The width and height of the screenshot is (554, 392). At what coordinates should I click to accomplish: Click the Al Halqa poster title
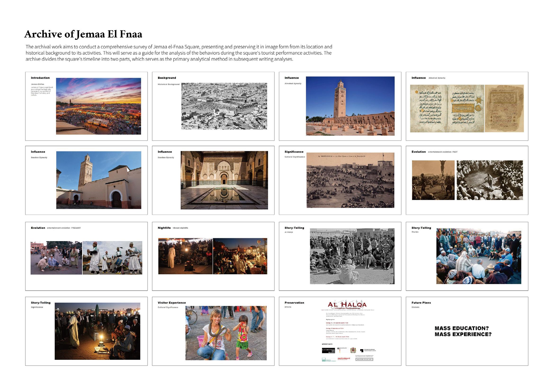click(347, 305)
